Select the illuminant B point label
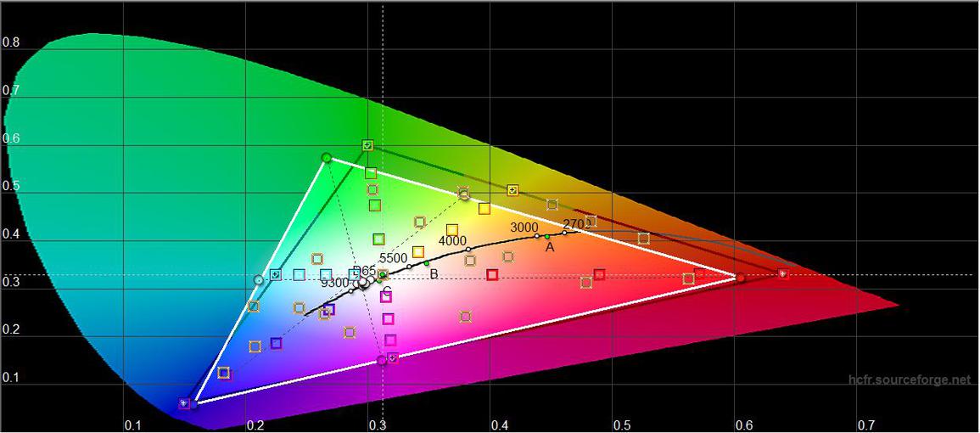Viewport: 980px width, 433px height. (x=434, y=273)
